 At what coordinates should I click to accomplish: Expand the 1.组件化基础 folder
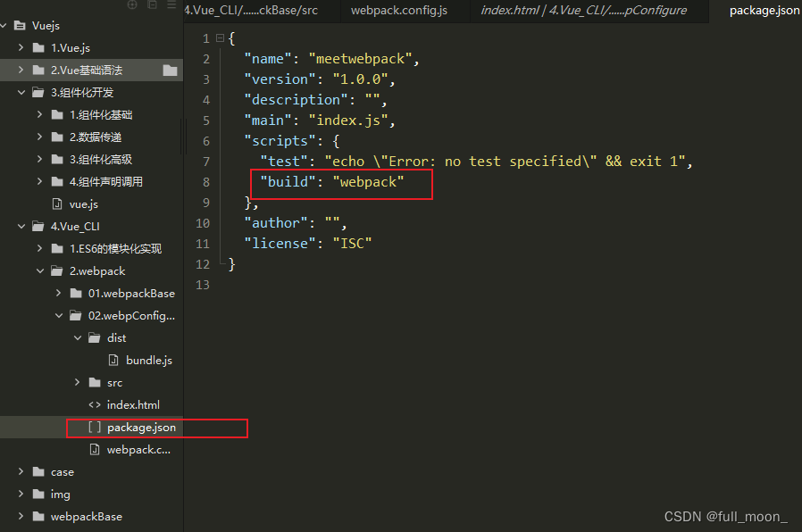(38, 114)
